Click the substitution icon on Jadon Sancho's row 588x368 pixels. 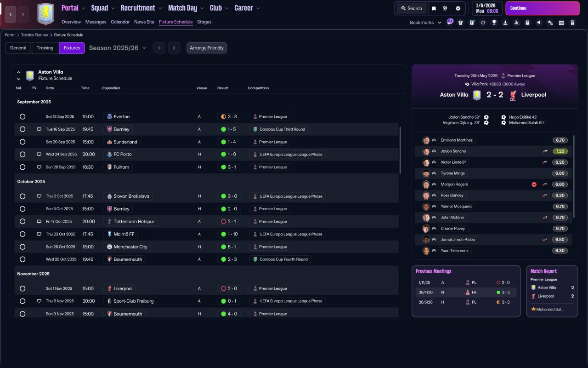tap(545, 151)
